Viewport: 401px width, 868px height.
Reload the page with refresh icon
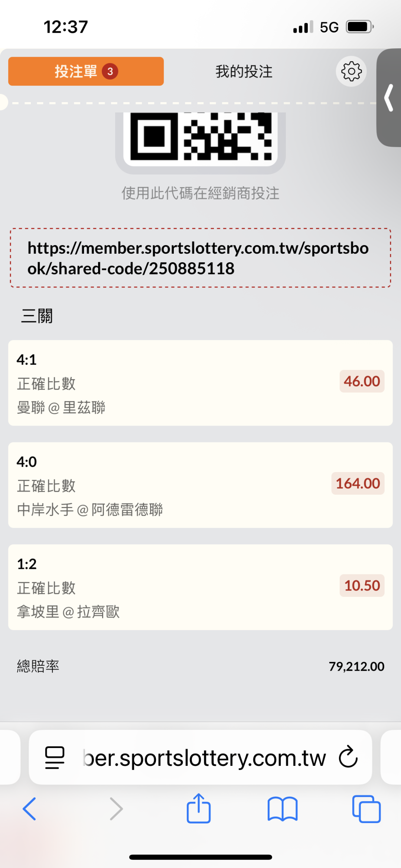348,757
